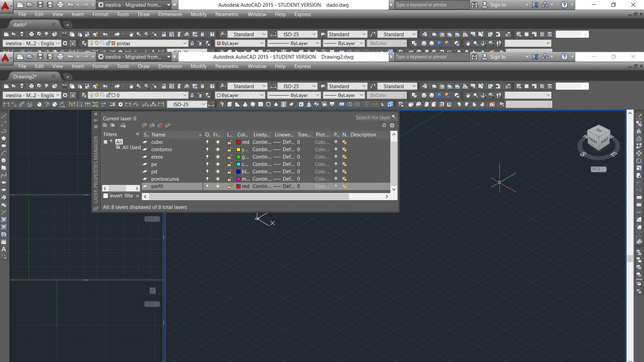Click the Help icon in Drawing2 title bar

[x=565, y=57]
